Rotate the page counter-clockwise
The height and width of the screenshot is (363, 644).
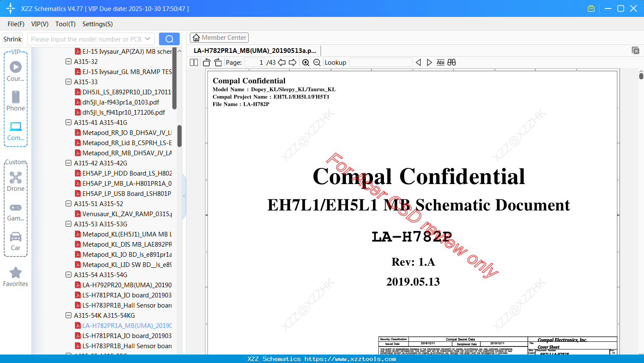(x=207, y=63)
